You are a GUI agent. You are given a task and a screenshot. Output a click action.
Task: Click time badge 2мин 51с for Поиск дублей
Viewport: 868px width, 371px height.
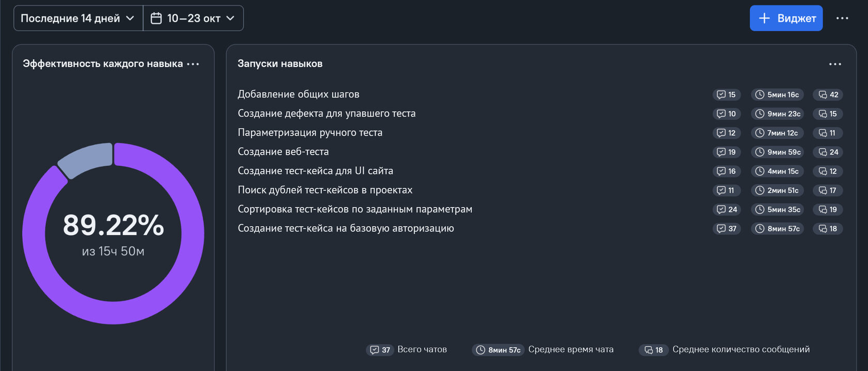point(778,190)
